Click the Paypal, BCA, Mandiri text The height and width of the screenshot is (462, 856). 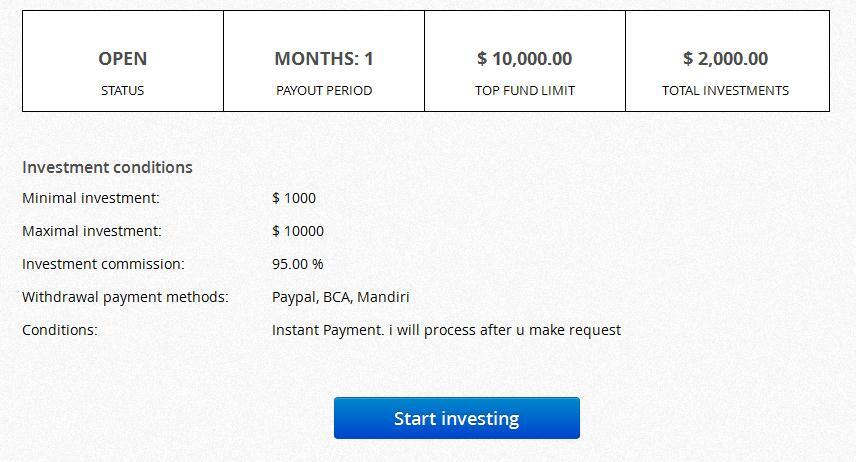pyautogui.click(x=340, y=297)
